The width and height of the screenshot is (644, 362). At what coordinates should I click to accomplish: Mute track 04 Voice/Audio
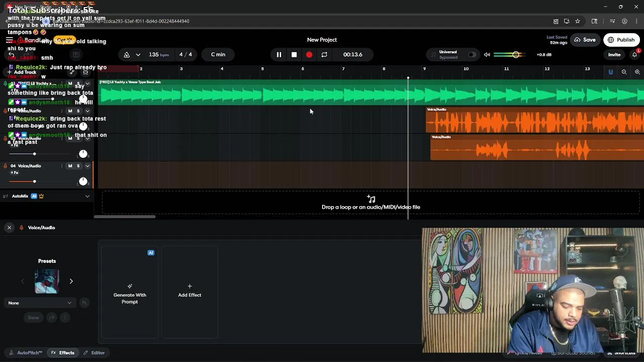point(70,166)
